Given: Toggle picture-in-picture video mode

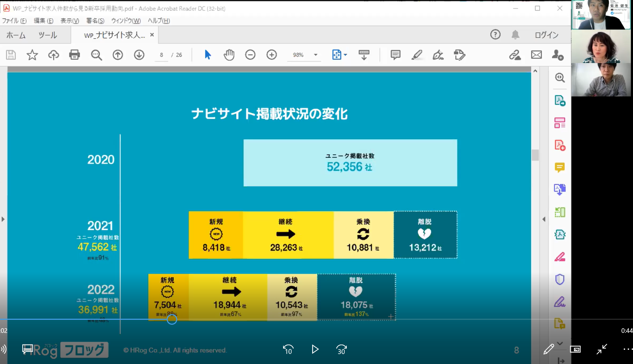Looking at the screenshot, I should 575,349.
